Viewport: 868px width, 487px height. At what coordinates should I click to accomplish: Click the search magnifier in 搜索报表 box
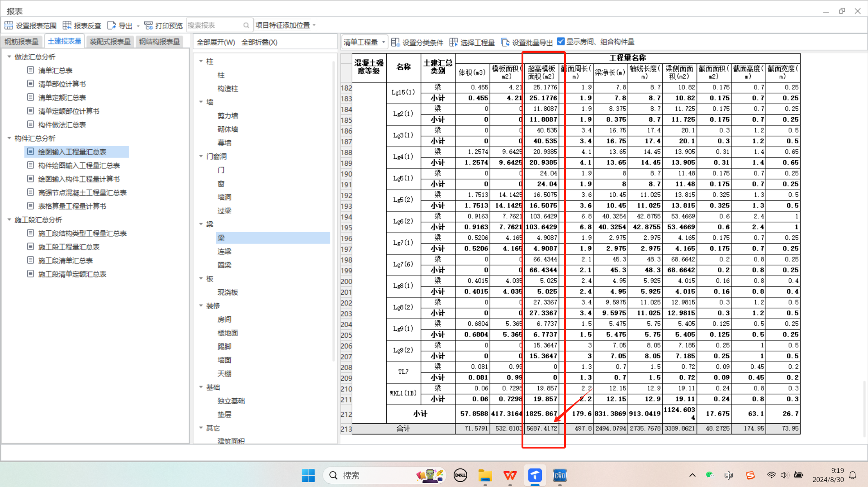tap(246, 25)
